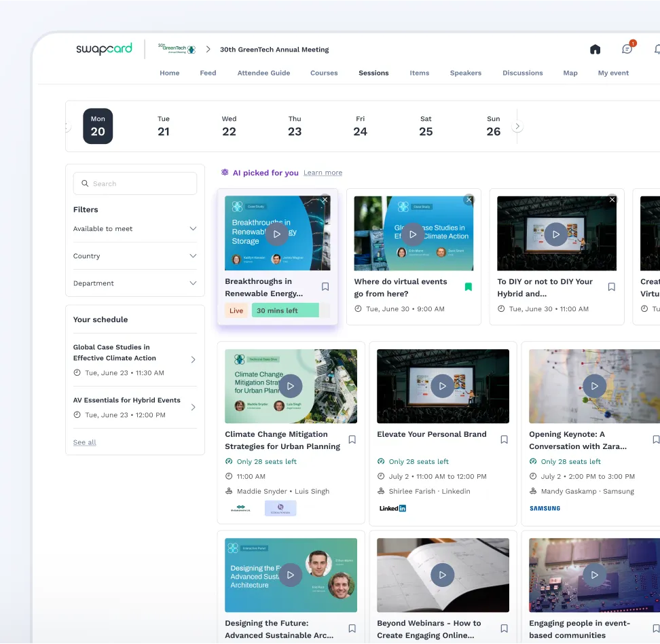Click the Live badge
The width and height of the screenshot is (660, 644).
pyautogui.click(x=236, y=310)
